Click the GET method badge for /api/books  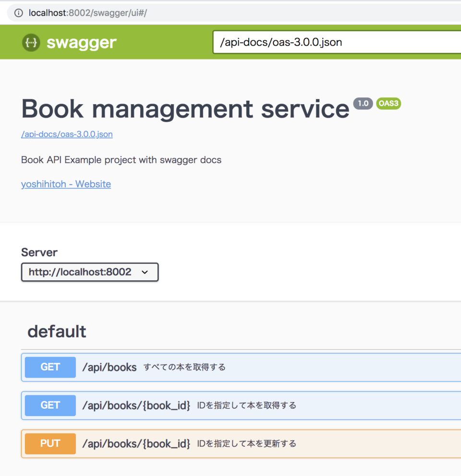point(50,367)
